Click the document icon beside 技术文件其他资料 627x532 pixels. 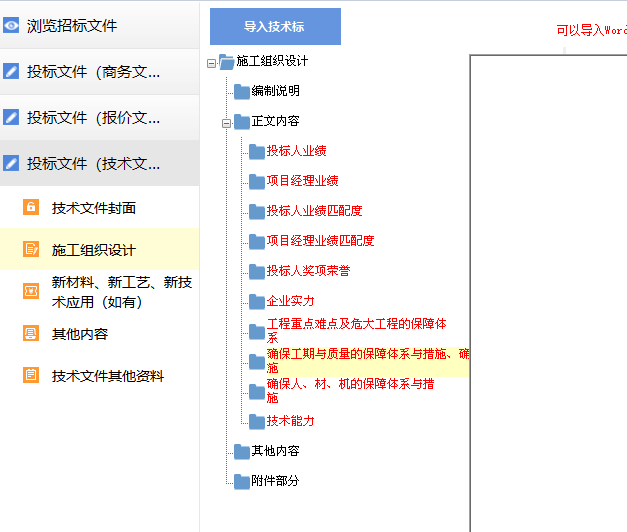click(31, 376)
